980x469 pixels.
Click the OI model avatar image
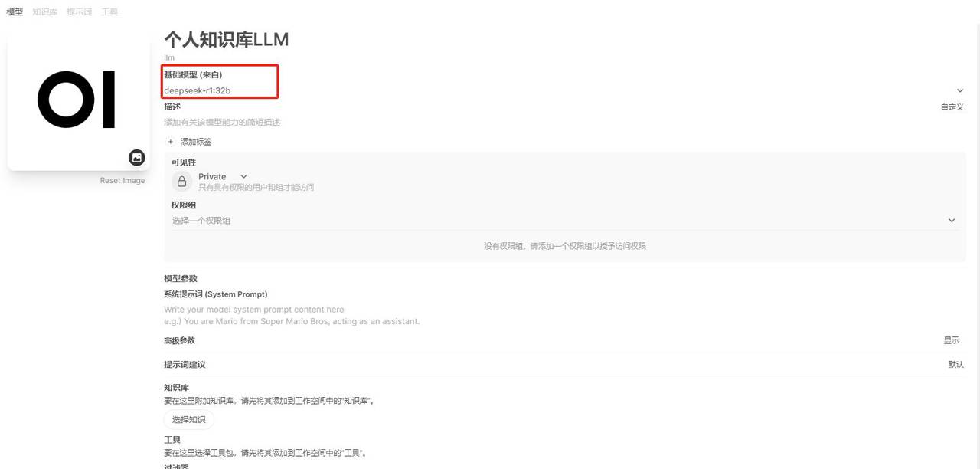78,100
